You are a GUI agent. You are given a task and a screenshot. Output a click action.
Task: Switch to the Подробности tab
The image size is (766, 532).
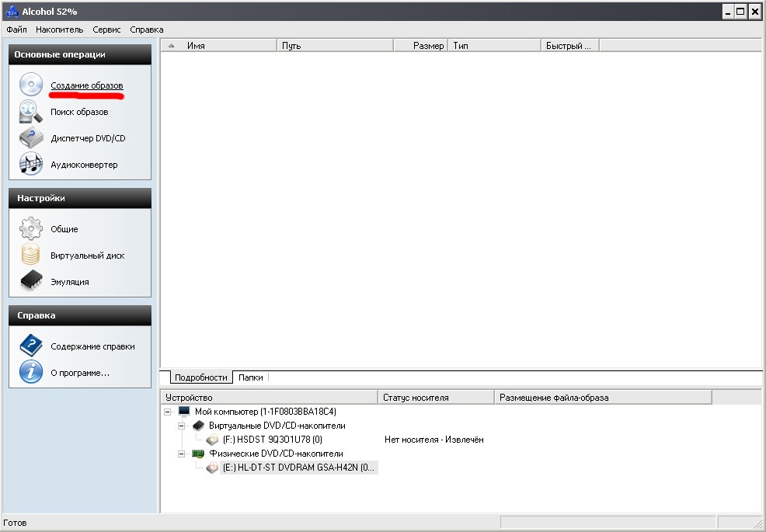[x=200, y=377]
